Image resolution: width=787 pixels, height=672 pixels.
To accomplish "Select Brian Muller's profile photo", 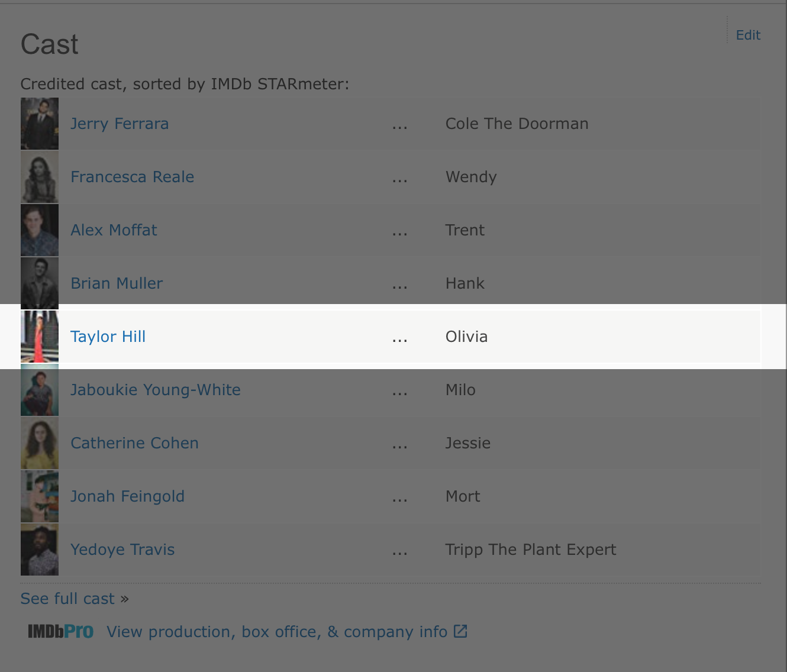I will [x=40, y=283].
